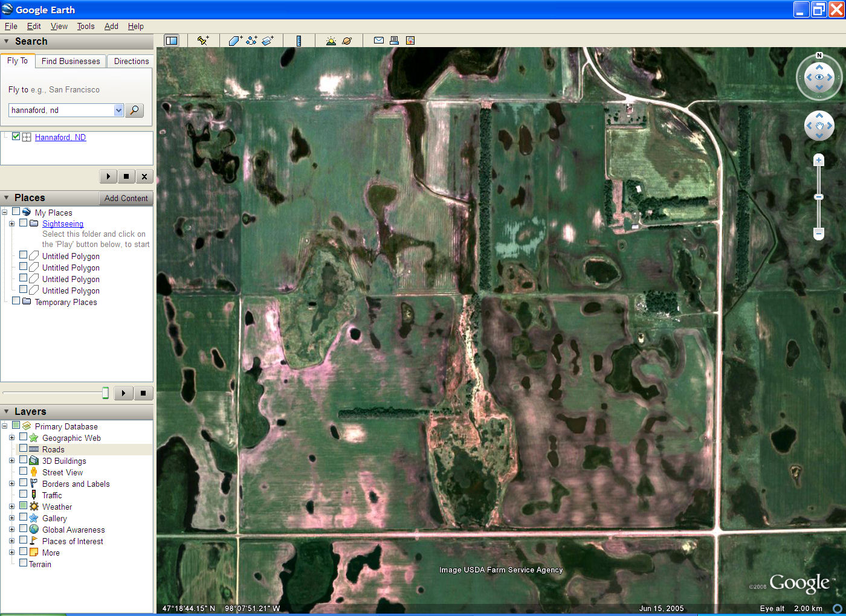Click the move joystick hand control
Image resolution: width=846 pixels, height=616 pixels.
click(x=819, y=126)
